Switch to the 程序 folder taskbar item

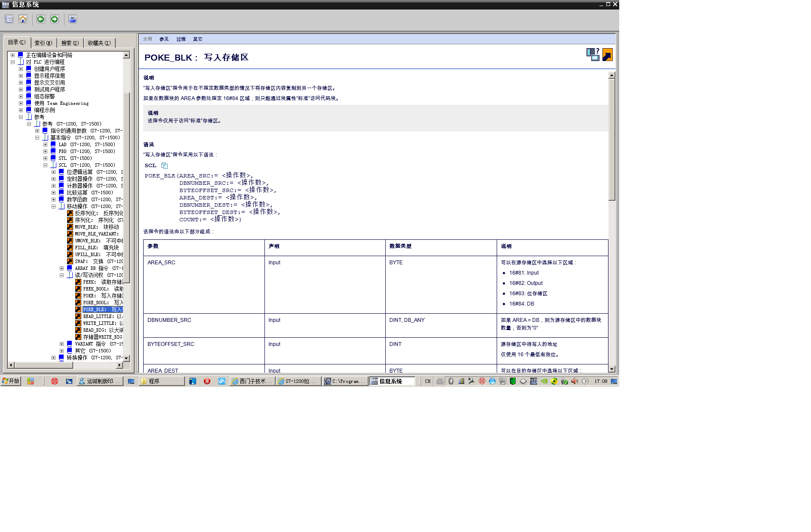pyautogui.click(x=162, y=381)
